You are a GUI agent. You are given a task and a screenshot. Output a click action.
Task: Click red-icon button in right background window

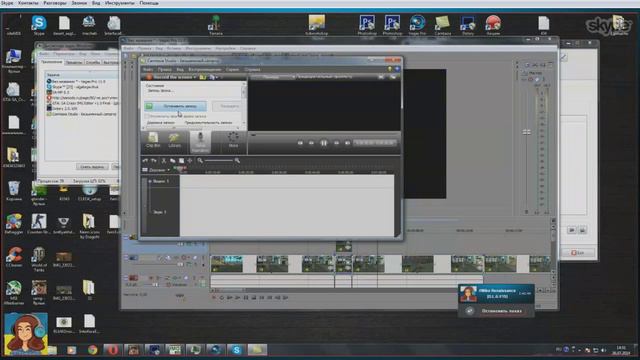click(578, 253)
